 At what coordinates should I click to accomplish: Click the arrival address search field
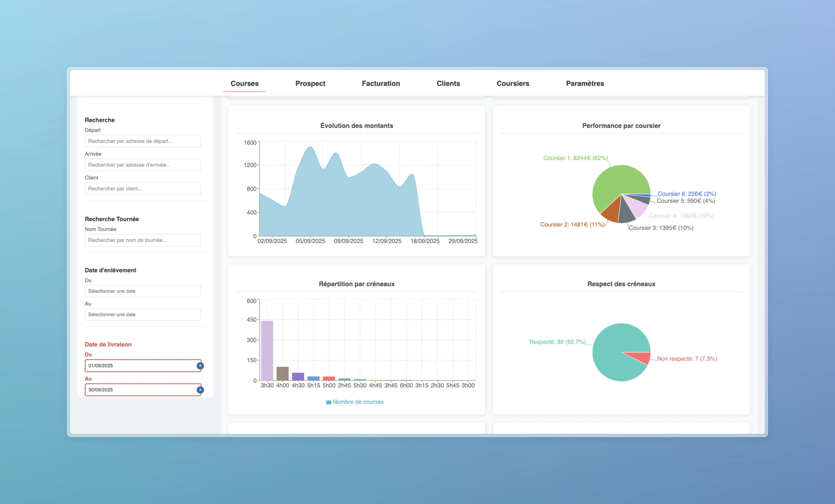142,165
